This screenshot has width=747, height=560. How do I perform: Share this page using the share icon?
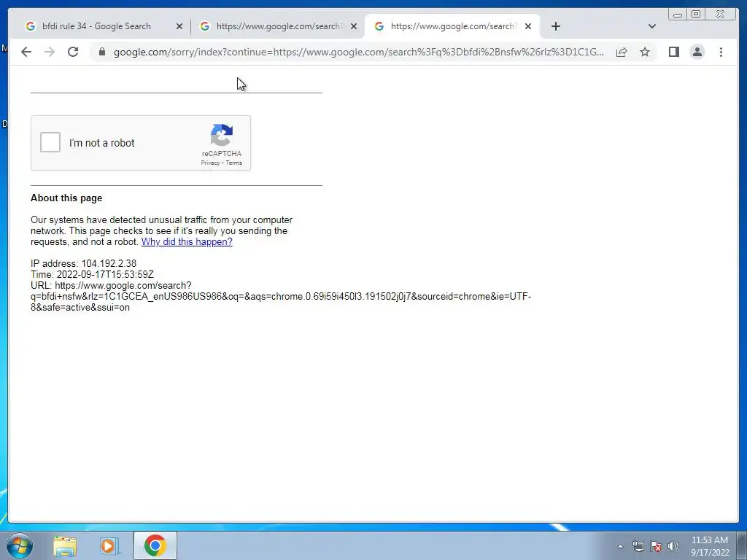tap(622, 52)
